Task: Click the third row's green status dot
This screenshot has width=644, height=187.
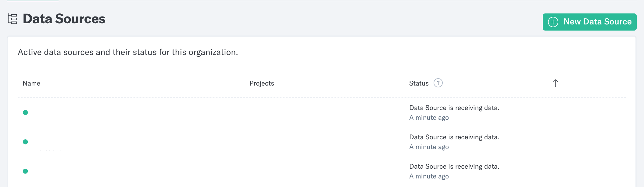Action: (25, 171)
